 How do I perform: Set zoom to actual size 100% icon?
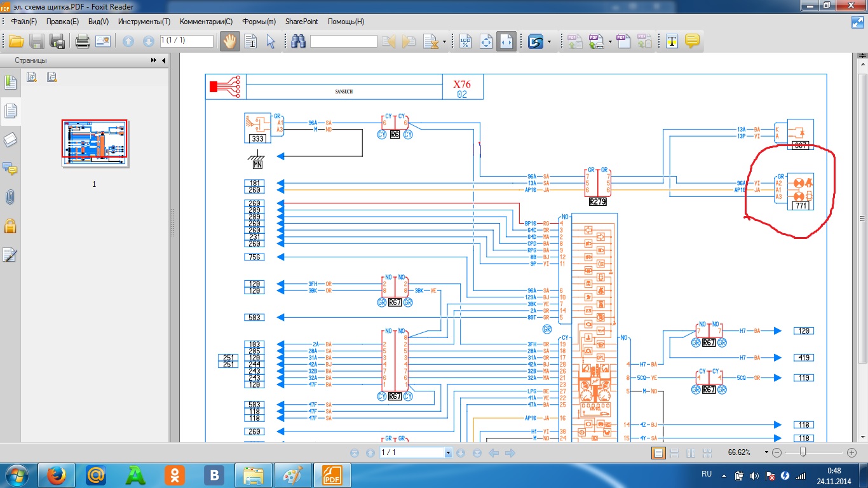point(465,42)
